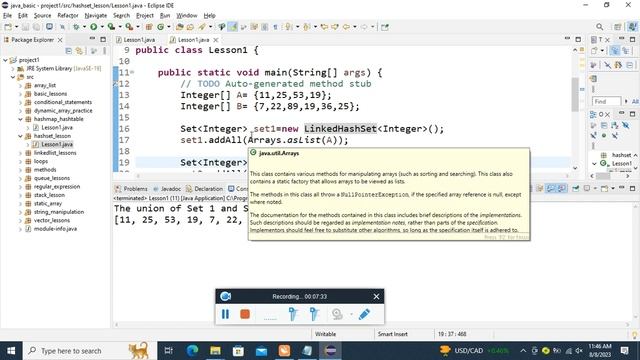Expand the array_list package
Viewport: 640px width, 360px height.
20,85
